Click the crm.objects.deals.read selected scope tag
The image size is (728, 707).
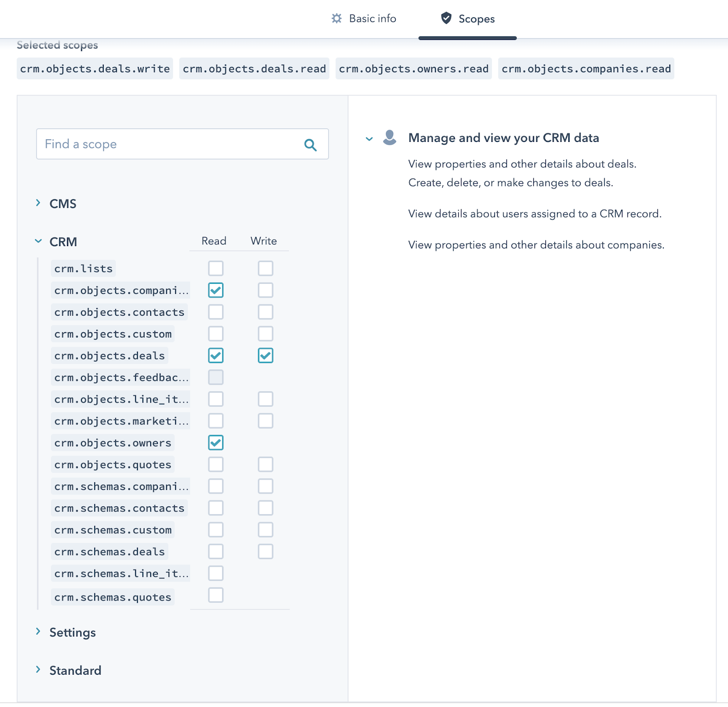click(254, 69)
